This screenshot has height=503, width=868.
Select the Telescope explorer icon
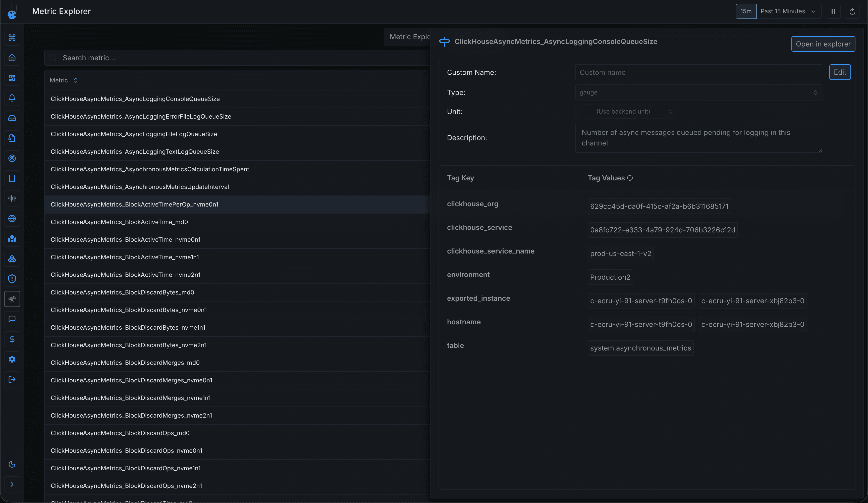tap(12, 299)
